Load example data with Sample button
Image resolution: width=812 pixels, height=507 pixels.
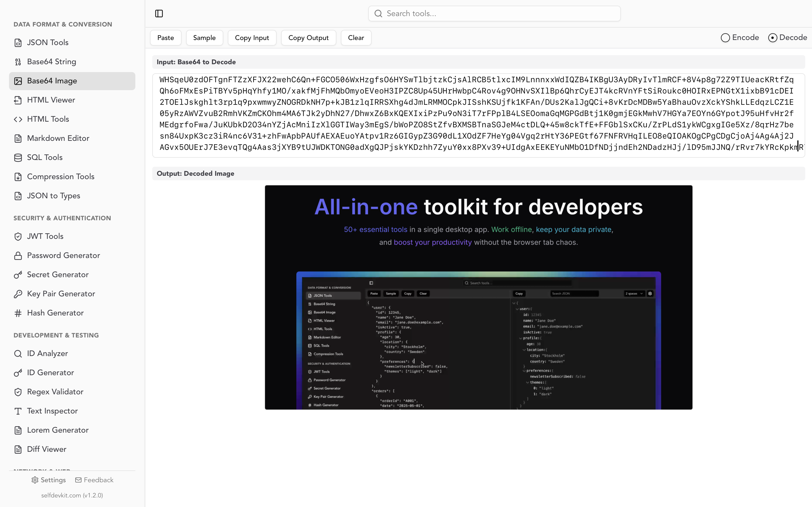[x=204, y=38]
